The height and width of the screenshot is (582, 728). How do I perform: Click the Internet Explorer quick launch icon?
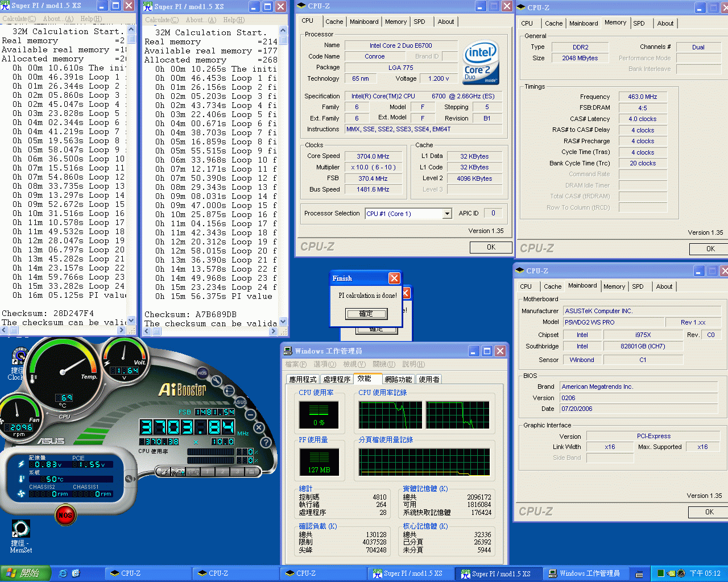coord(63,573)
